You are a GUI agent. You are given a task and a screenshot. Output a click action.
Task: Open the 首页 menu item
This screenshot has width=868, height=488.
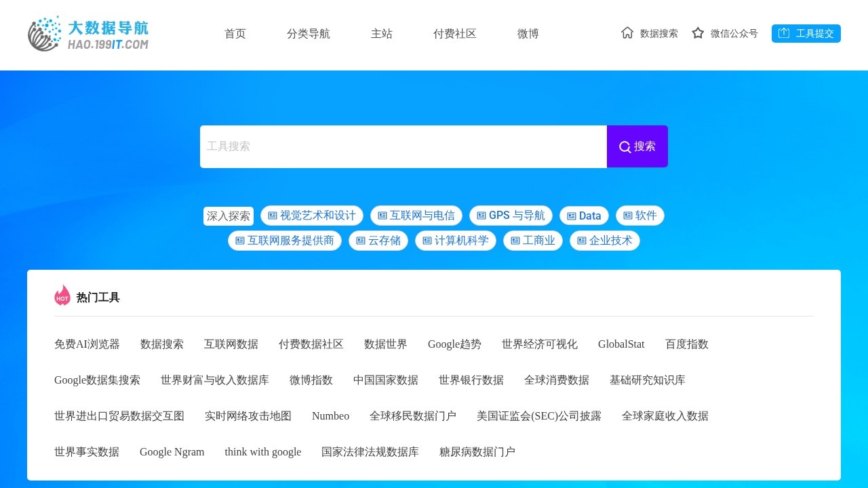click(x=235, y=34)
